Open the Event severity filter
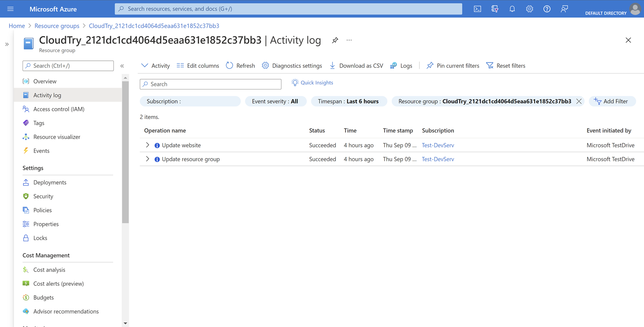The image size is (644, 327). [x=275, y=101]
